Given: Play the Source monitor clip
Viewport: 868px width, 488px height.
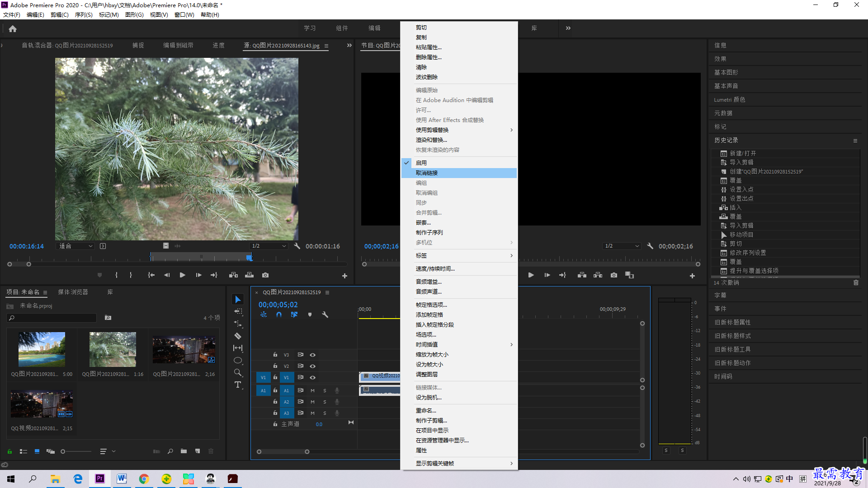Looking at the screenshot, I should [x=183, y=275].
